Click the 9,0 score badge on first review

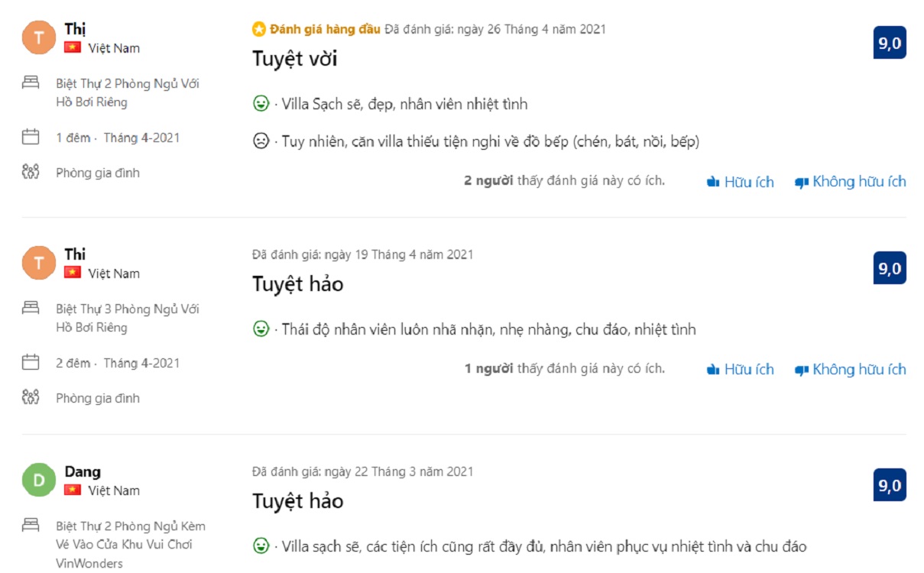[889, 43]
